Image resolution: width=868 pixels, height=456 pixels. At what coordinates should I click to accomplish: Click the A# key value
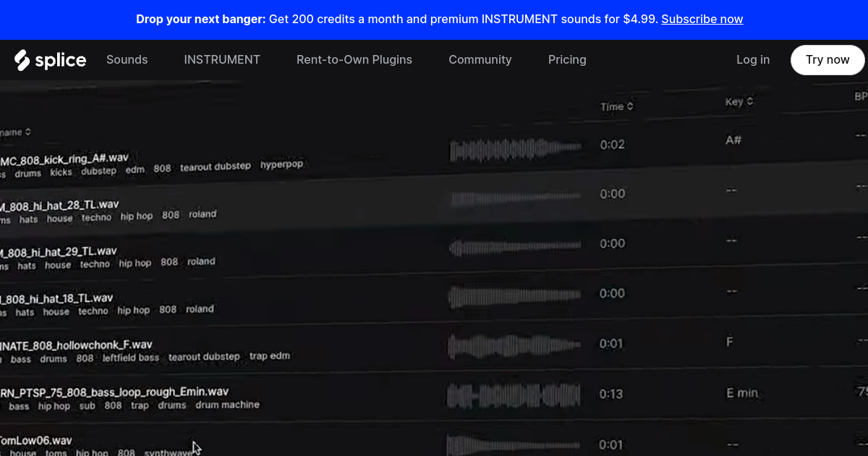click(x=733, y=140)
